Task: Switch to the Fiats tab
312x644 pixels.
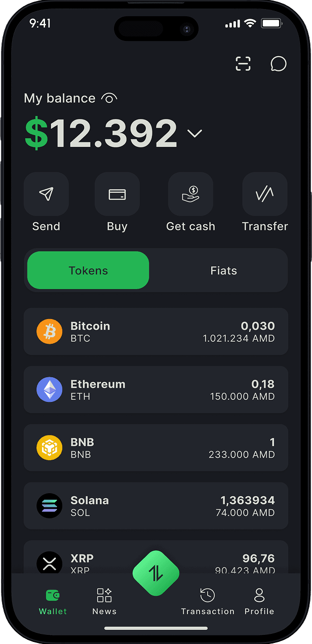Action: [223, 270]
